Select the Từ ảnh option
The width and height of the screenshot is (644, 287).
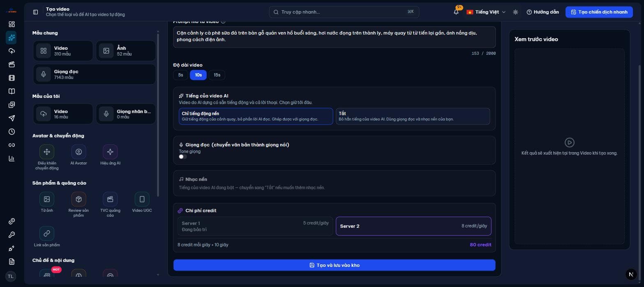coord(47,202)
